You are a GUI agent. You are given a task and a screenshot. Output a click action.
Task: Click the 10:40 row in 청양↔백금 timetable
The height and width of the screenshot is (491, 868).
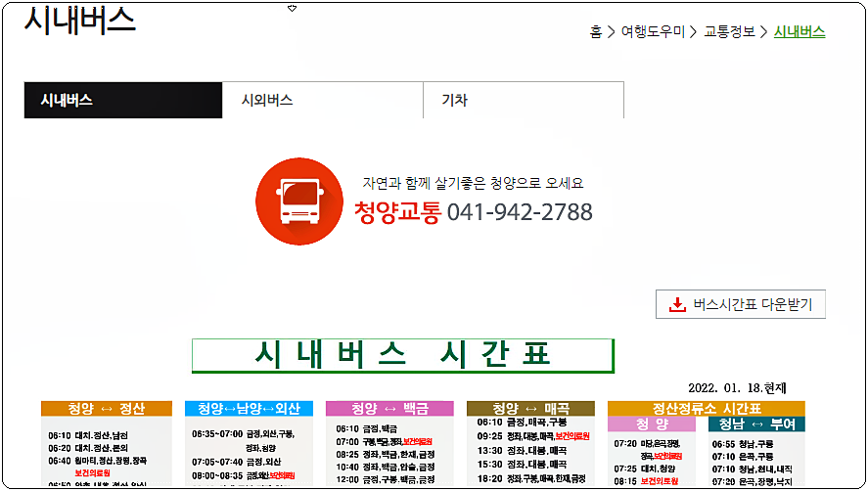tap(386, 467)
